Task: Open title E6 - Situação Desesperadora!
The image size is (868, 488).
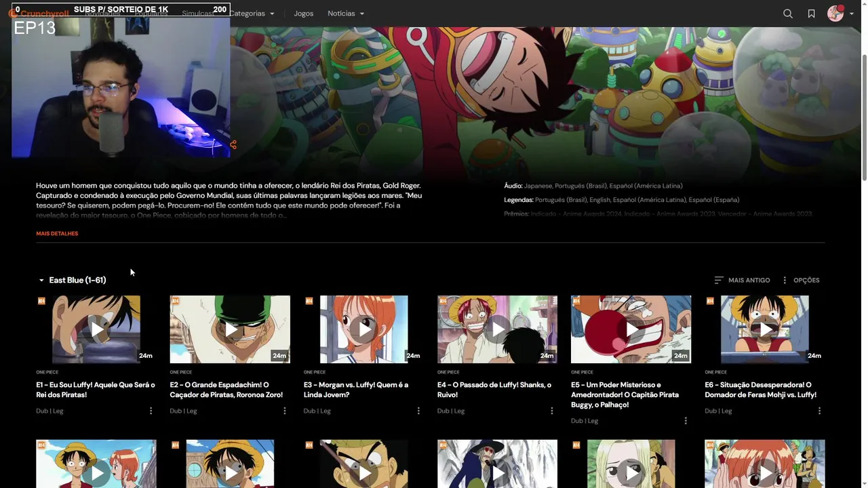Action: point(760,390)
